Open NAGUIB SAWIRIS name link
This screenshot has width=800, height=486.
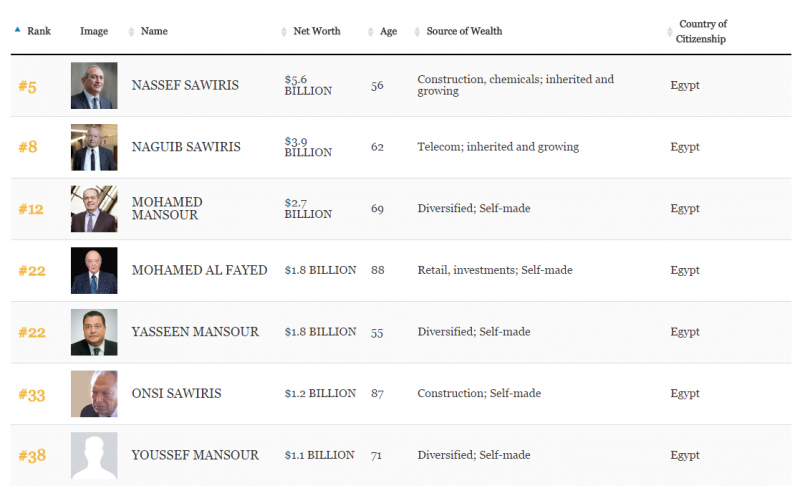pyautogui.click(x=186, y=147)
